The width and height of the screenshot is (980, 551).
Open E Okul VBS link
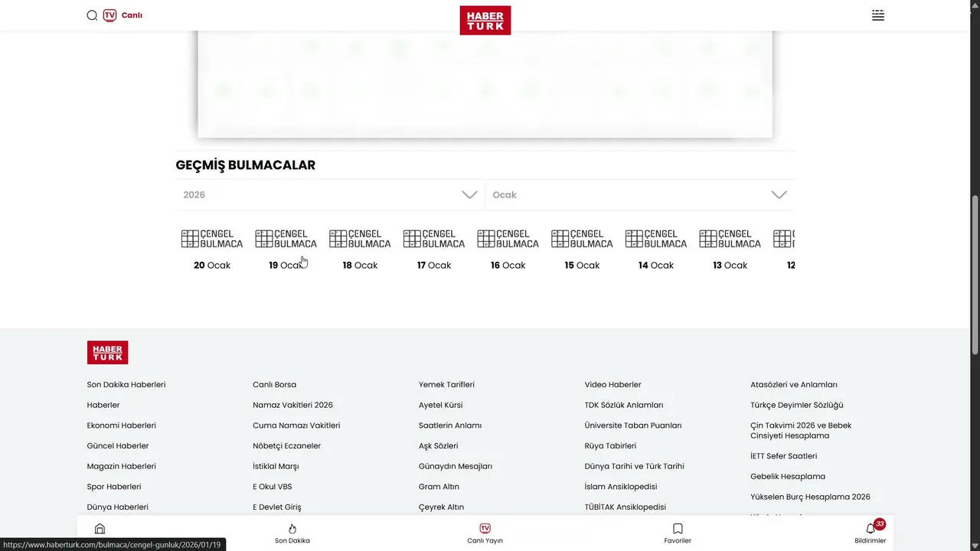272,487
